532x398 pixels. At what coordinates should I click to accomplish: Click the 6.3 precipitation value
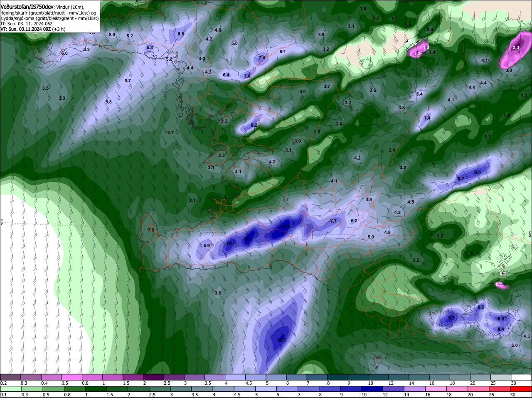pyautogui.click(x=150, y=48)
